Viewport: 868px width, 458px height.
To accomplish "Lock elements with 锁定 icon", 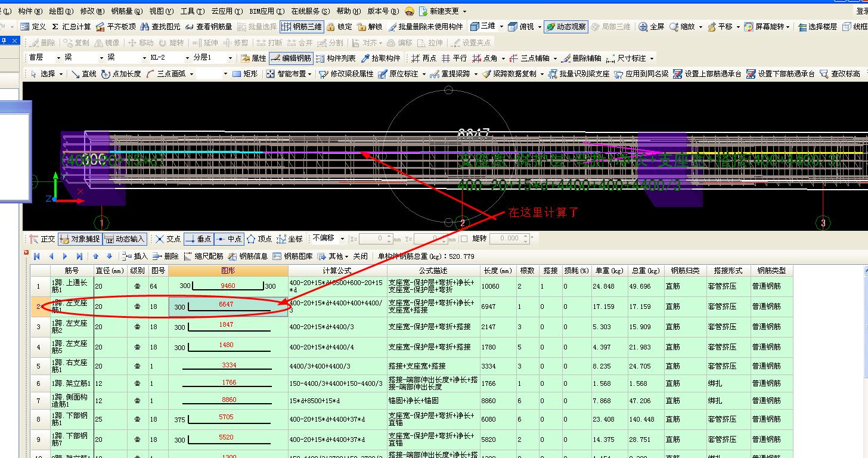I will pyautogui.click(x=339, y=27).
